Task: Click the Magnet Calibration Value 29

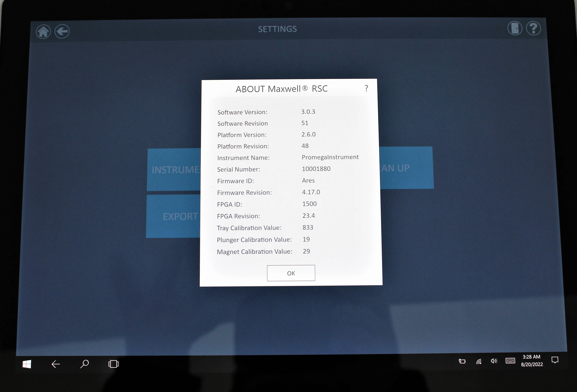Action: pos(306,251)
